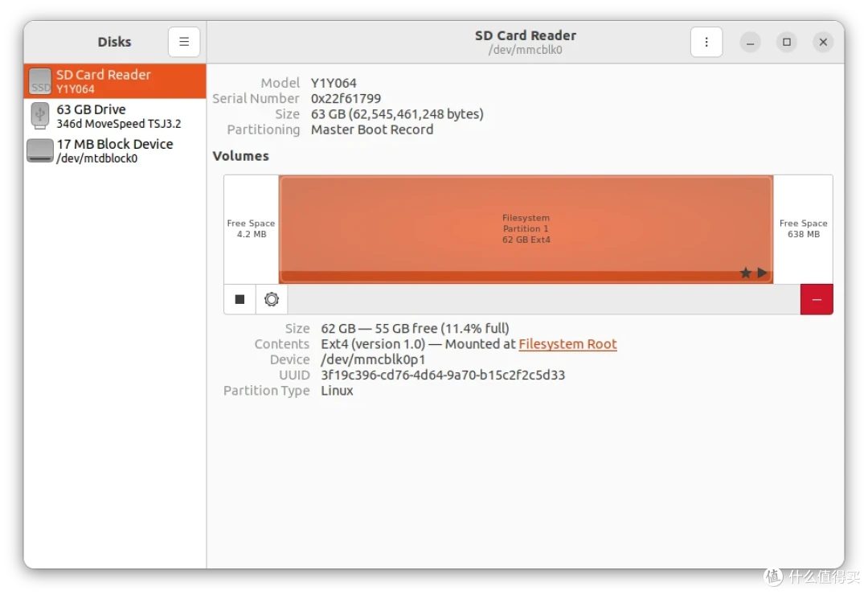Image resolution: width=868 pixels, height=595 pixels.
Task: Click the 62 GB — 55 GB free size text
Action: point(416,329)
